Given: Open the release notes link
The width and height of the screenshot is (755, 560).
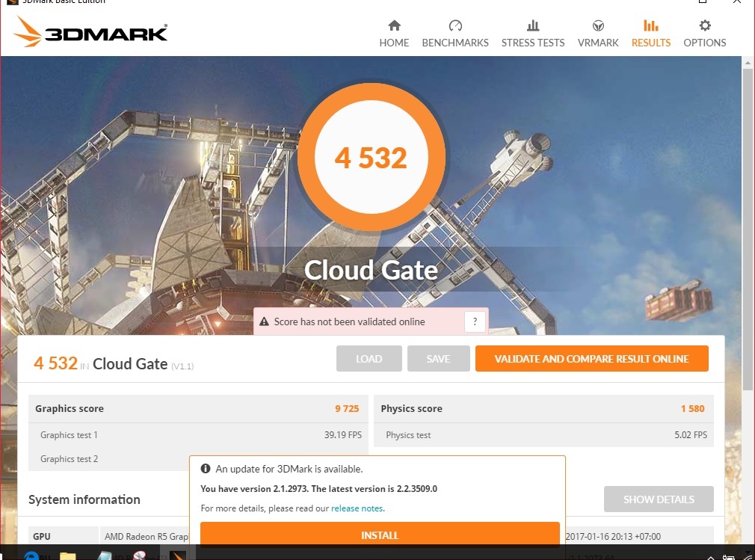Looking at the screenshot, I should click(358, 508).
